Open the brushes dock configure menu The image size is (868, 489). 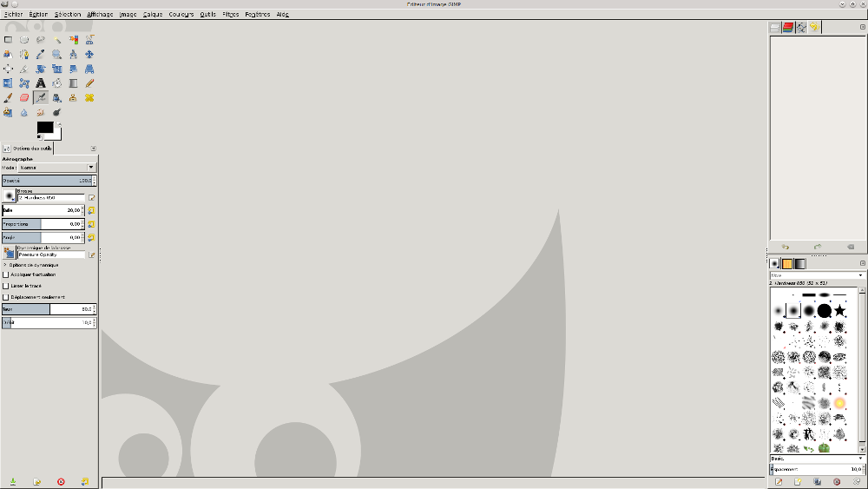click(863, 263)
